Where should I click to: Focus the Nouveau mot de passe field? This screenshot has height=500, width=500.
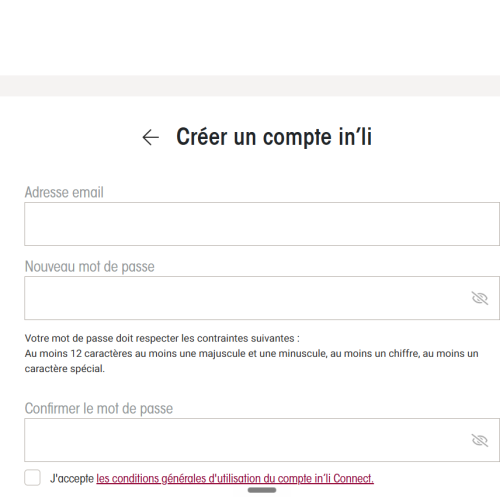262,298
